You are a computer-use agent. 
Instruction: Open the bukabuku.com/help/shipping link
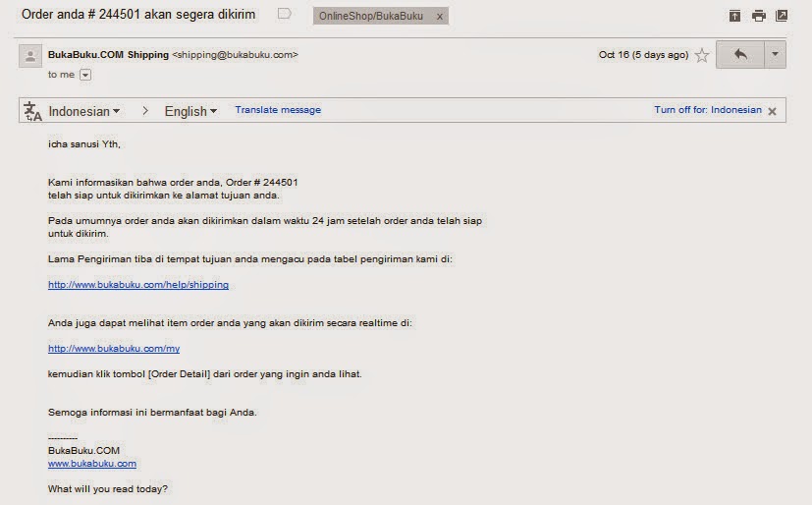point(138,285)
